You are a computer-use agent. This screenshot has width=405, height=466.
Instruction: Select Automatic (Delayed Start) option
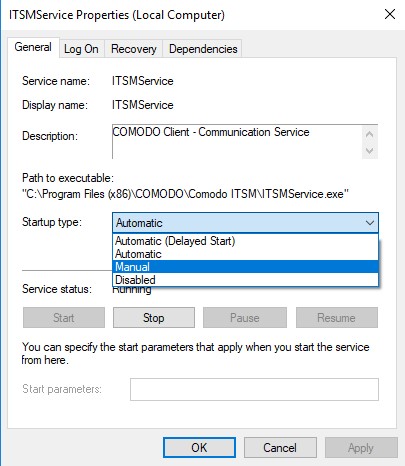tap(245, 241)
